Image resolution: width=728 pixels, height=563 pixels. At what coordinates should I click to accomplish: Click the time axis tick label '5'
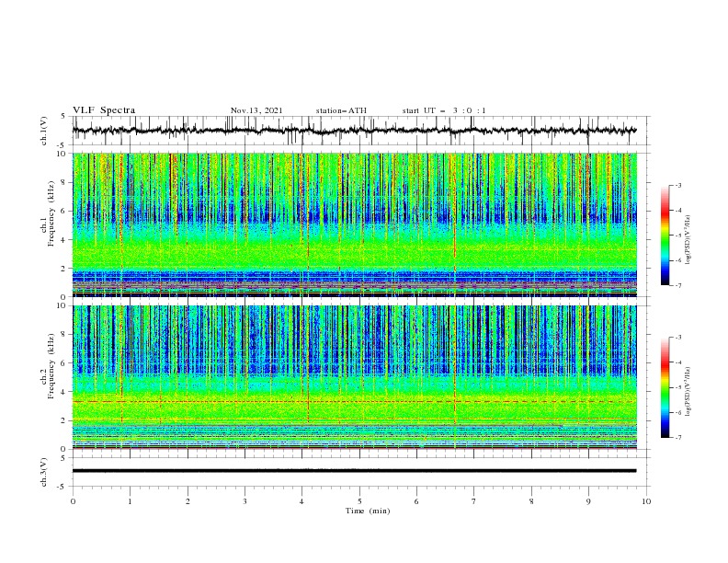coord(359,501)
